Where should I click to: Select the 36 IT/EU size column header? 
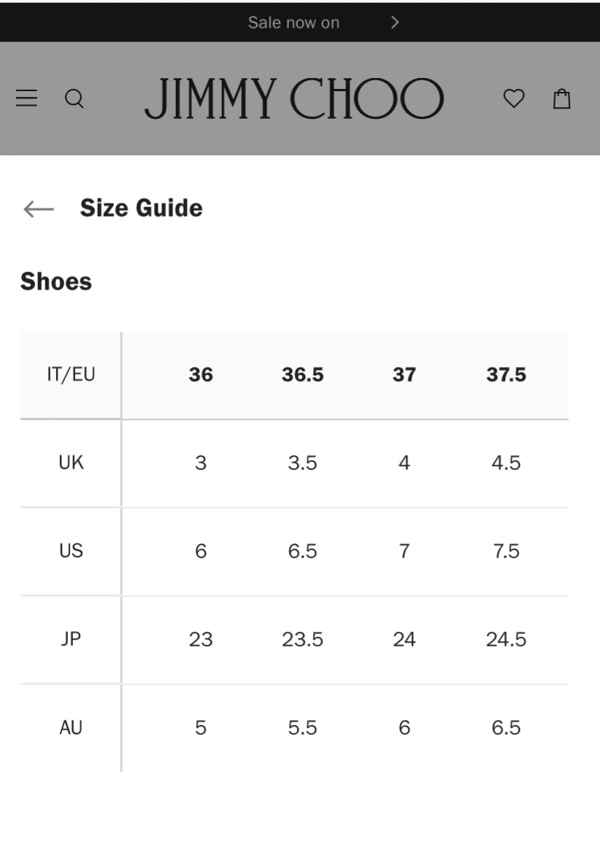click(x=201, y=374)
